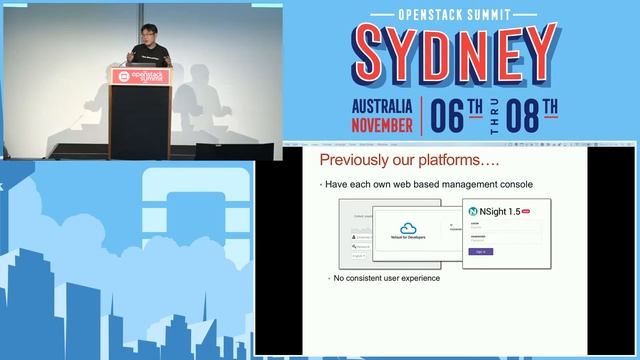This screenshot has height=360, width=640.
Task: Click the password field with the key icon
Action: tap(361, 247)
